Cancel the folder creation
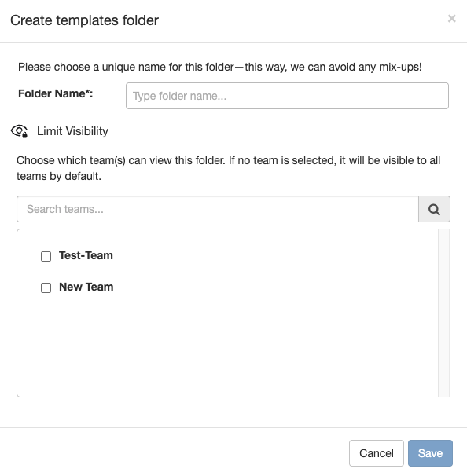The width and height of the screenshot is (467, 476). click(x=376, y=453)
